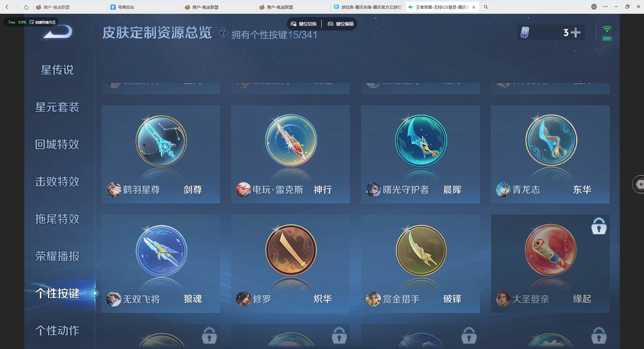Click the 狼魂 custom key thumbnail

click(161, 250)
